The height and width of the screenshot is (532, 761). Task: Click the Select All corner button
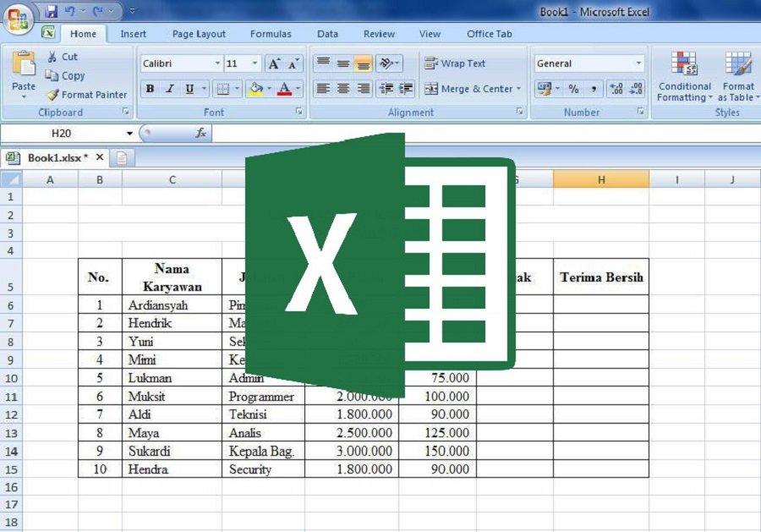11,179
